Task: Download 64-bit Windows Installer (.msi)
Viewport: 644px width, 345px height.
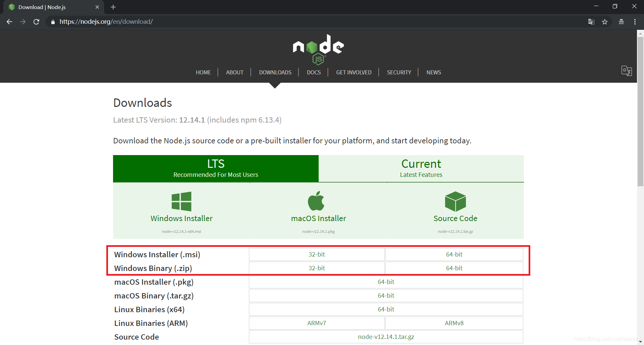Action: (454, 255)
